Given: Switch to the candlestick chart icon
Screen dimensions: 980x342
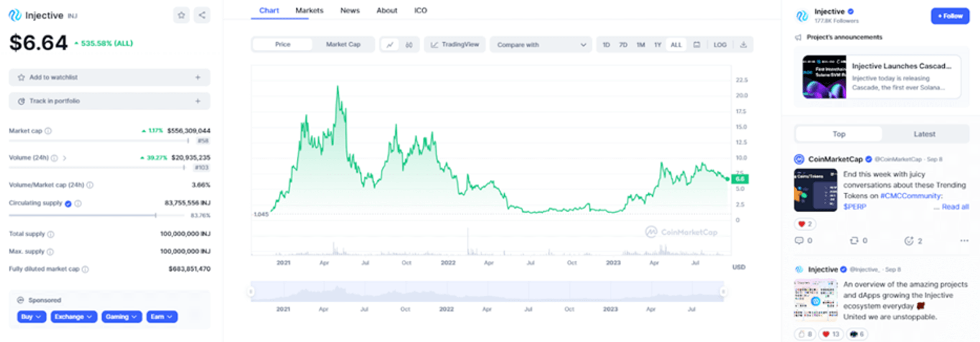Looking at the screenshot, I should [409, 44].
